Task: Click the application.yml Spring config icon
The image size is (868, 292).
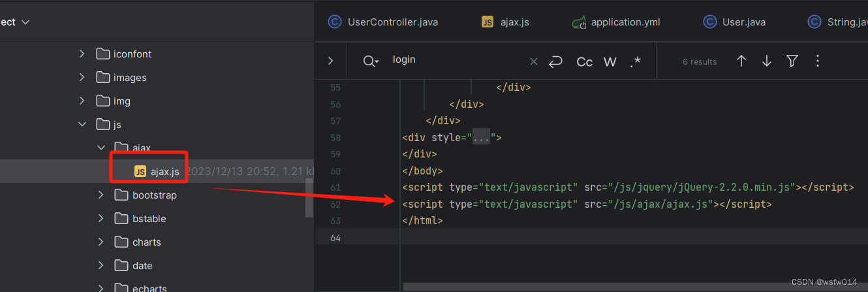Action: (x=579, y=22)
